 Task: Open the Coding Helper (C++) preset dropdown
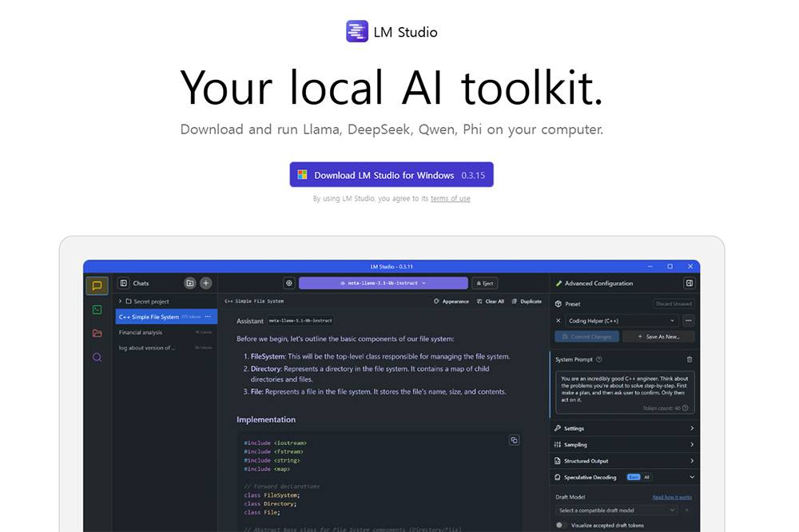622,320
